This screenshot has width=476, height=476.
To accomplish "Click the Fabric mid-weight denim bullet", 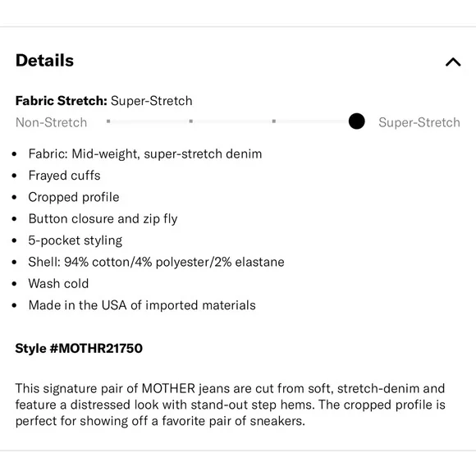I will (x=145, y=154).
